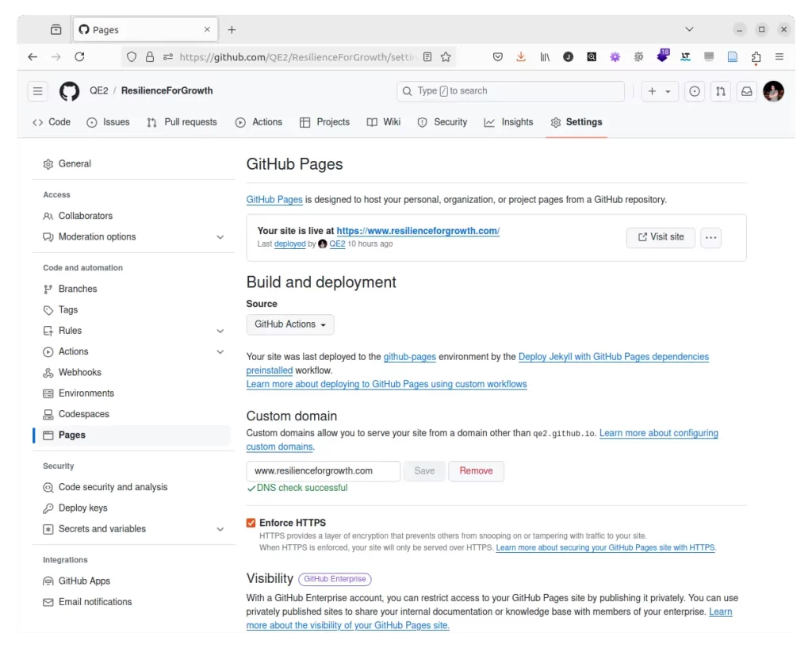
Task: Remove the custom domain
Action: tap(476, 470)
